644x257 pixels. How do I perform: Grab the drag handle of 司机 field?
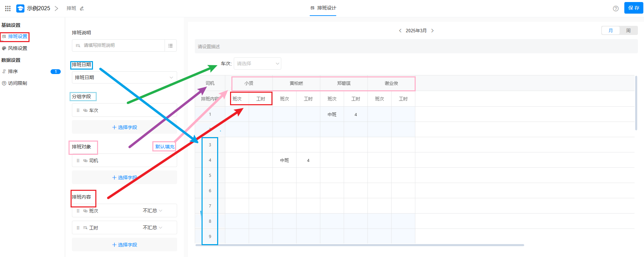click(78, 161)
